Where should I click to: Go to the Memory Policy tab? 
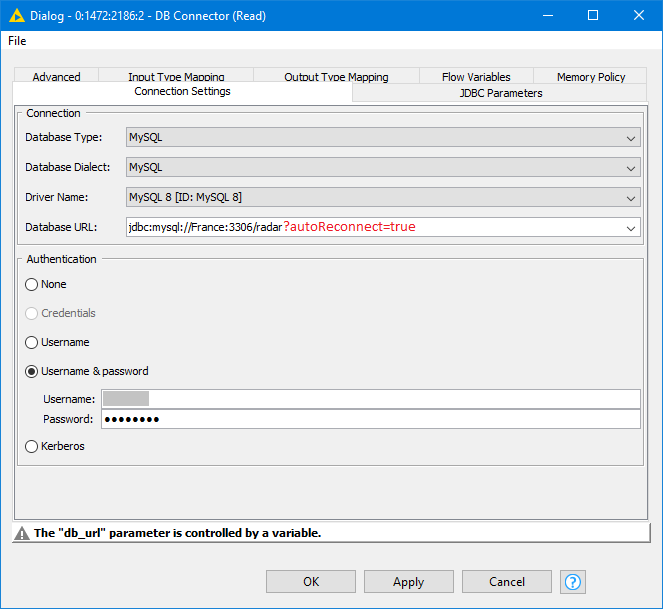591,77
